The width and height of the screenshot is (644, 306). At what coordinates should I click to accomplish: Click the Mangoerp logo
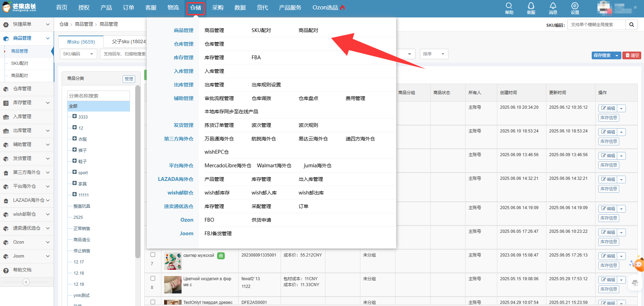coord(19,7)
